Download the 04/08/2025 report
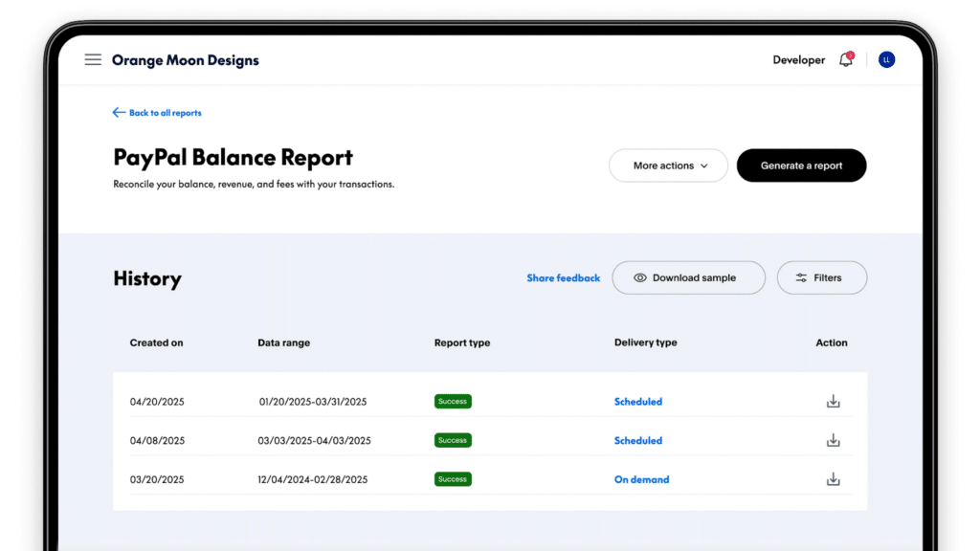The image size is (980, 551). click(834, 440)
